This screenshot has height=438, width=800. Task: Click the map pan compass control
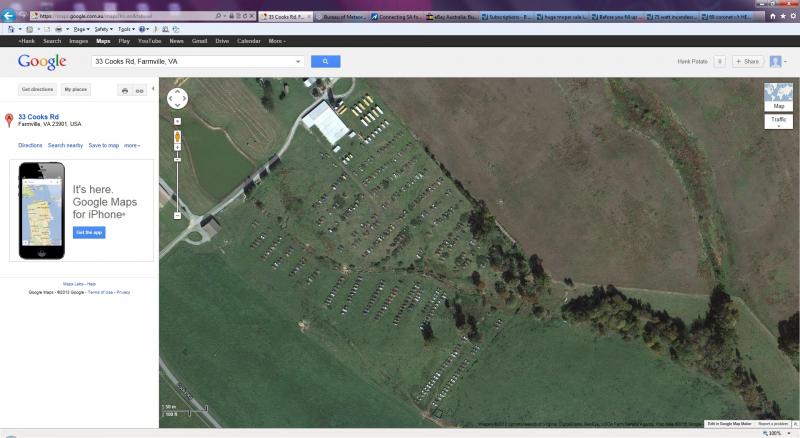178,98
